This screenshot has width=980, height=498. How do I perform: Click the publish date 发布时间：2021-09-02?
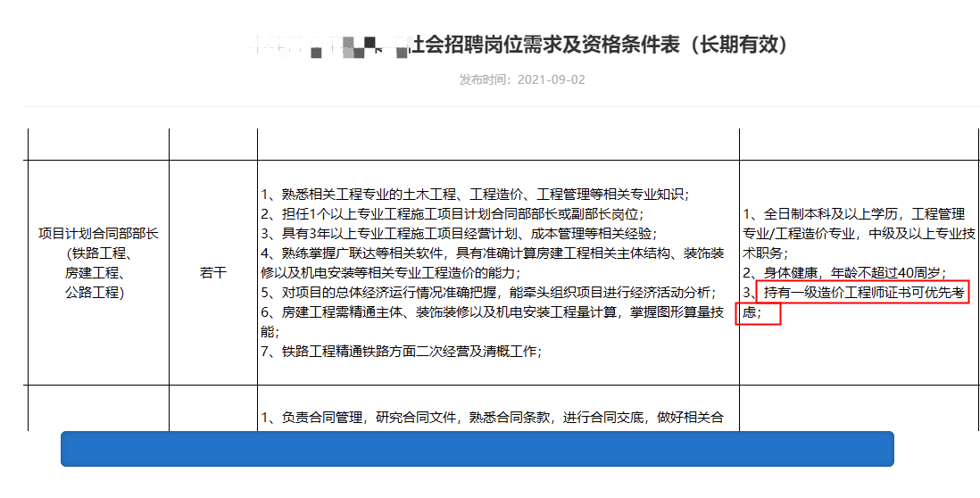522,79
